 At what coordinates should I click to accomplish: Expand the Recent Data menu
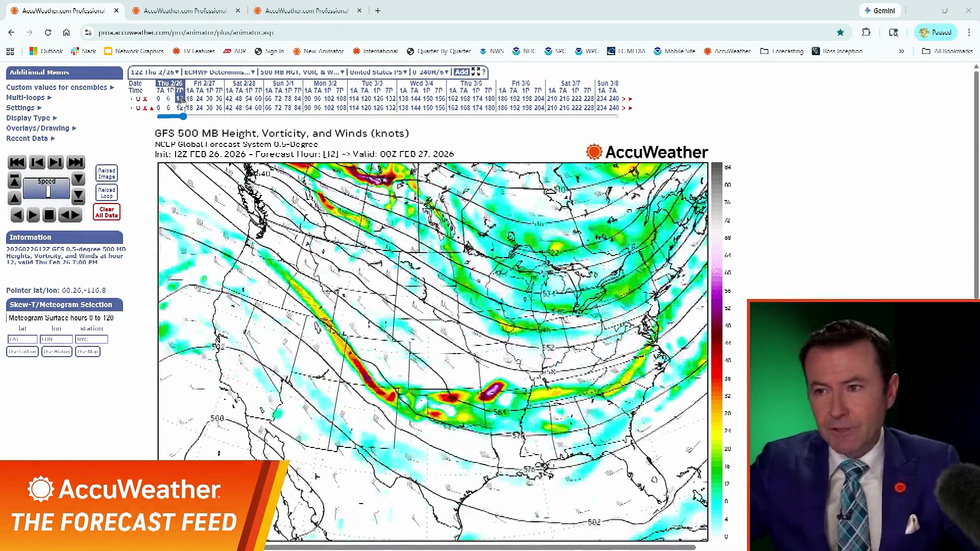tap(30, 138)
